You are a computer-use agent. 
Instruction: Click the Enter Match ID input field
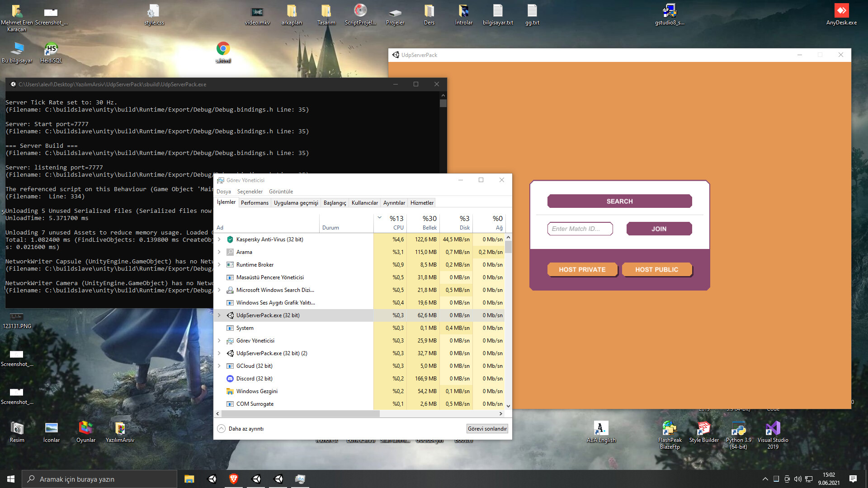580,229
